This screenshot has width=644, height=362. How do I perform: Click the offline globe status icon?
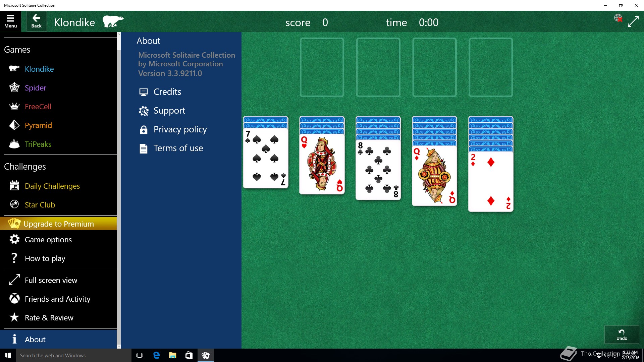(x=618, y=18)
